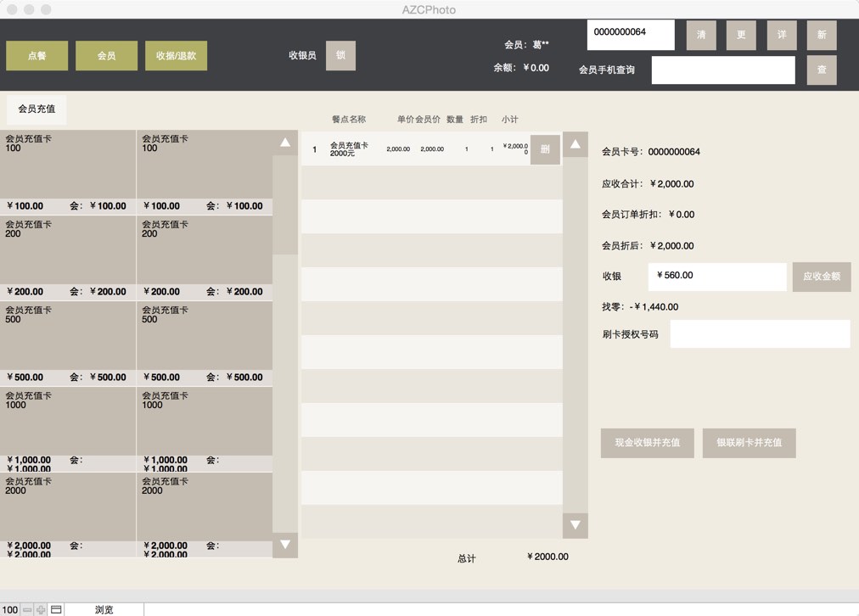859x616 pixels.
Task: Click 银联刷卡并充值 to pay by card
Action: (749, 443)
